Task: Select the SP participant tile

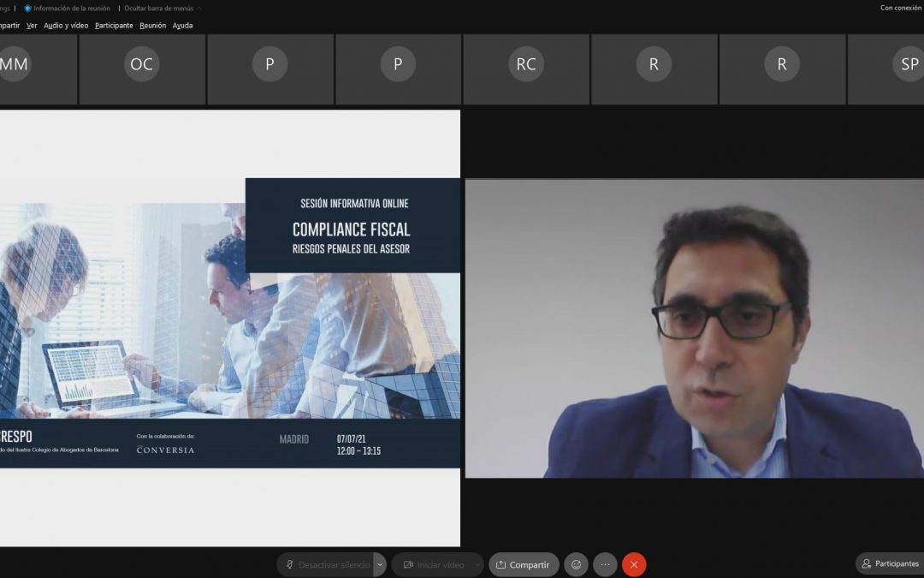Action: tap(885, 69)
